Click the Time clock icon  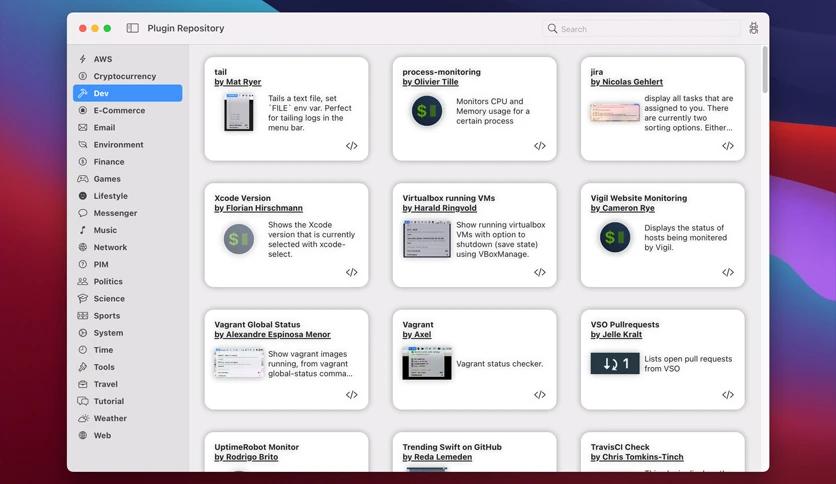(x=83, y=350)
